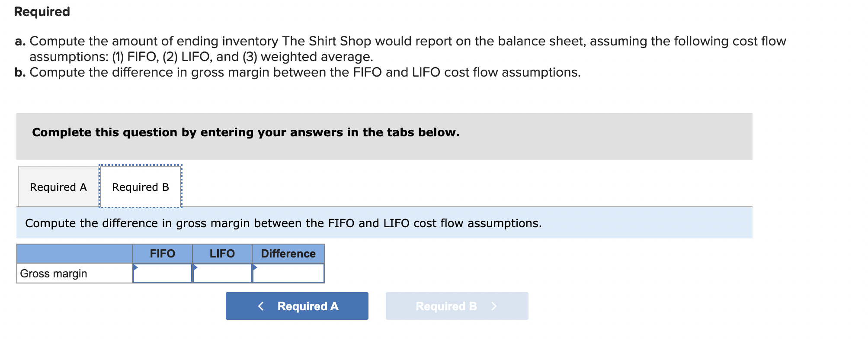This screenshot has width=868, height=341.
Task: Click the LIFO column header
Action: 222,254
